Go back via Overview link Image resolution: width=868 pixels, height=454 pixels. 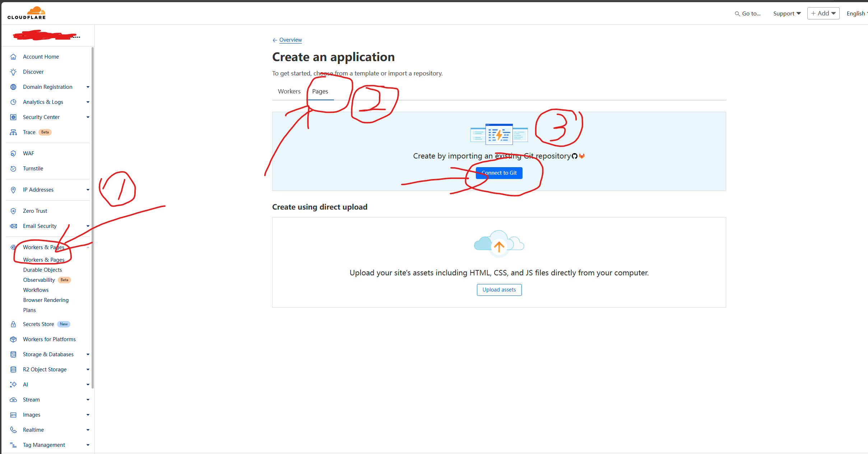pyautogui.click(x=290, y=40)
